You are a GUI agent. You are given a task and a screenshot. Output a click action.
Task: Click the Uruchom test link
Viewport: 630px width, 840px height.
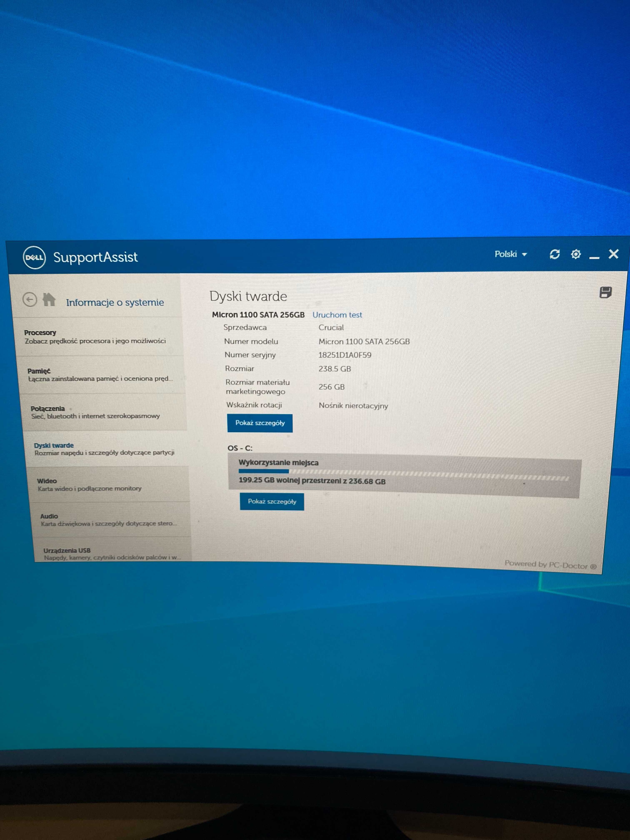(337, 315)
